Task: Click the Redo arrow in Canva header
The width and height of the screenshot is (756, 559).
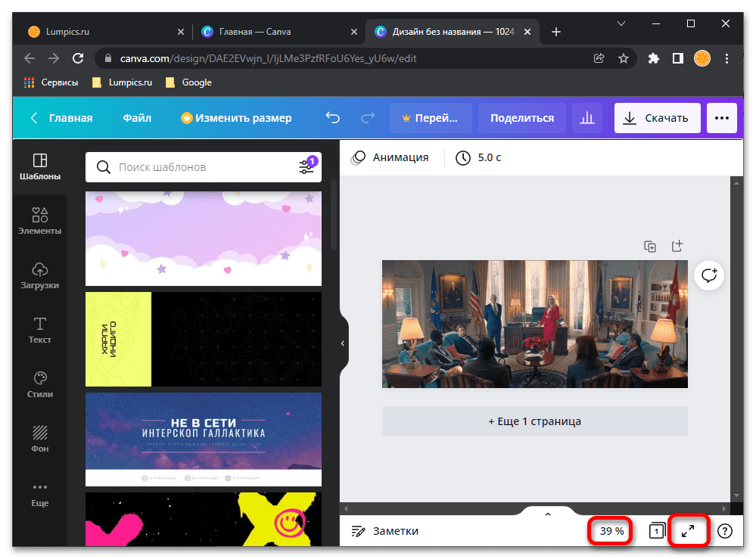Action: 368,118
